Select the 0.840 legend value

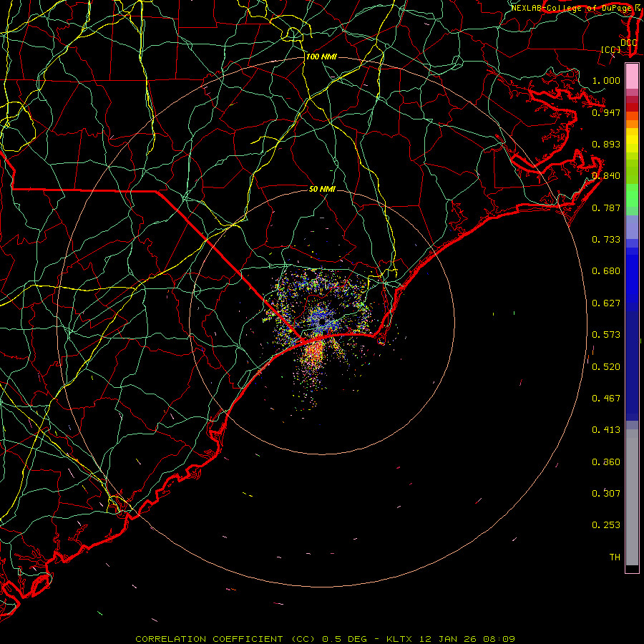pyautogui.click(x=606, y=176)
